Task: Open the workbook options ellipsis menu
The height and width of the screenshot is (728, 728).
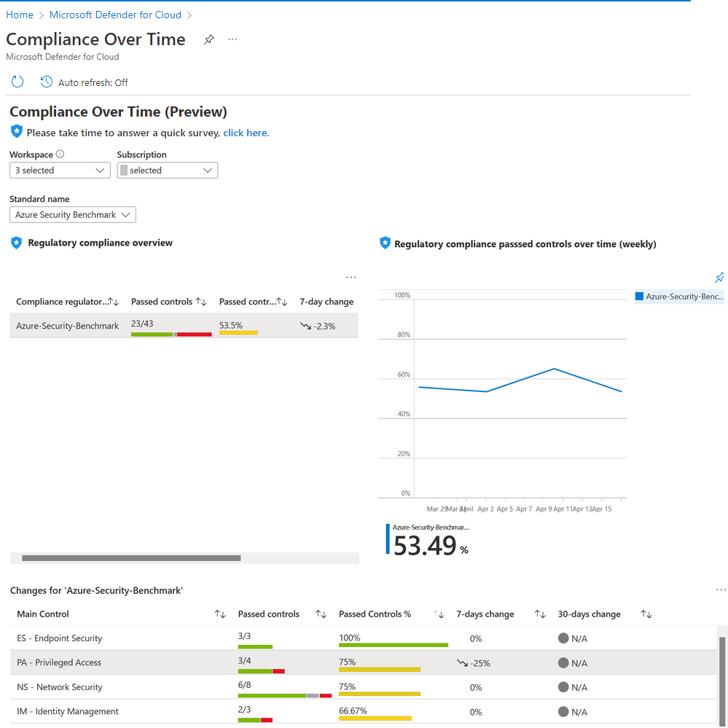Action: point(232,40)
